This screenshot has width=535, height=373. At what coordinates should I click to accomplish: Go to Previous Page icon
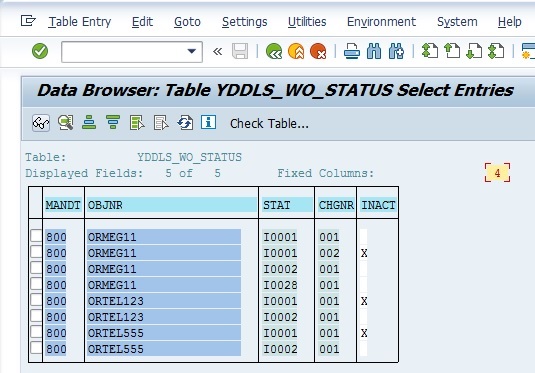point(452,52)
